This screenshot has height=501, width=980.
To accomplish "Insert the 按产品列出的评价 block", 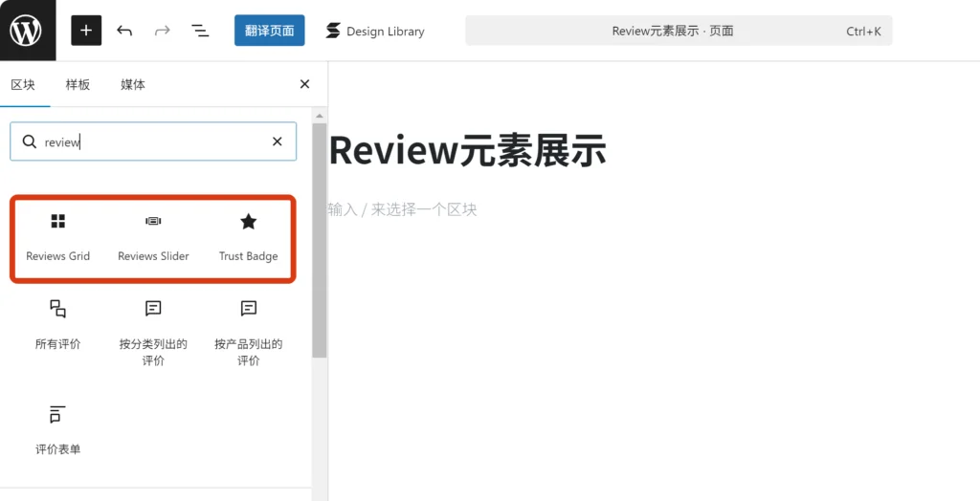I will [x=249, y=333].
